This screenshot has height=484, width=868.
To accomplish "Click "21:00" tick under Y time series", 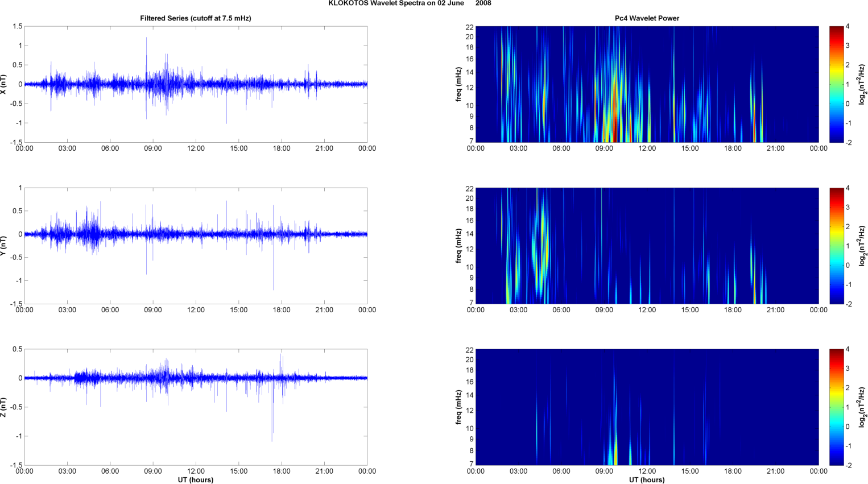I will coord(324,310).
